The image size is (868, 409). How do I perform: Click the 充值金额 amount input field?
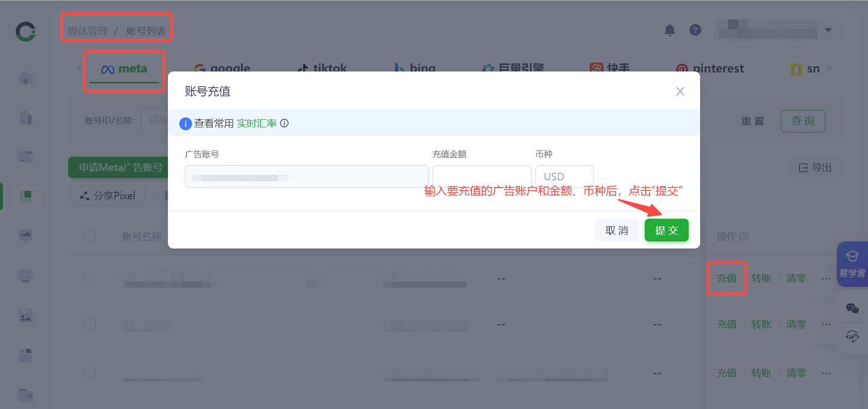pos(482,177)
